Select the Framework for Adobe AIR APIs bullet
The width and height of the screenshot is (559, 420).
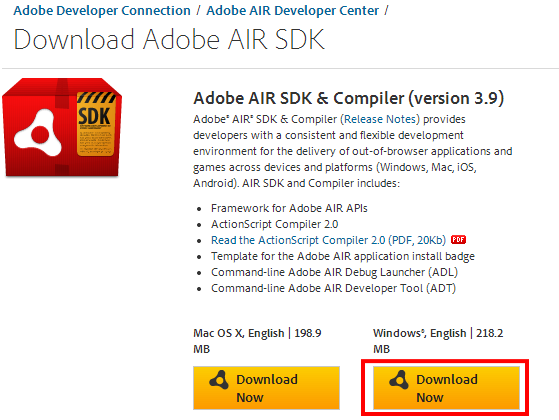click(x=289, y=208)
